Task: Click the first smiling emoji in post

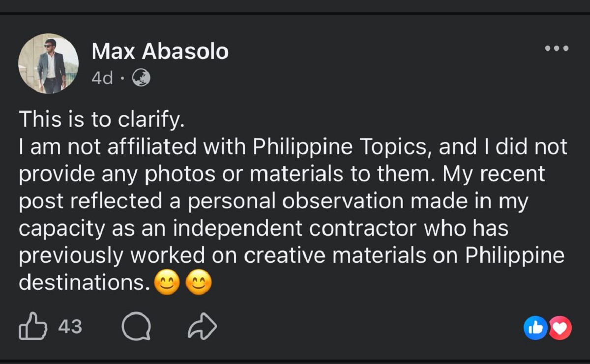Action: pyautogui.click(x=167, y=283)
